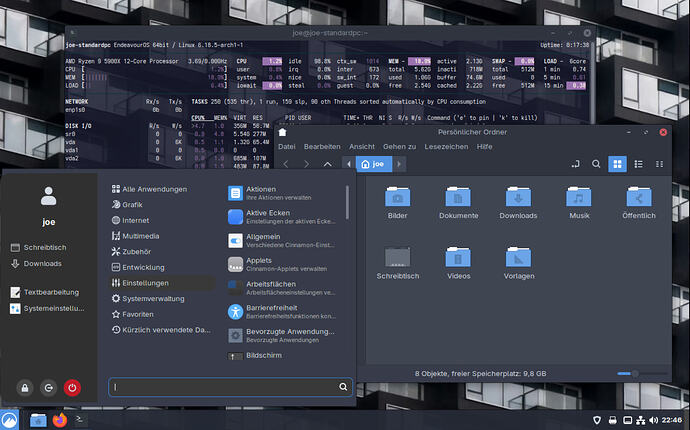Open the Musik folder
The image size is (690, 430).
coord(579,196)
